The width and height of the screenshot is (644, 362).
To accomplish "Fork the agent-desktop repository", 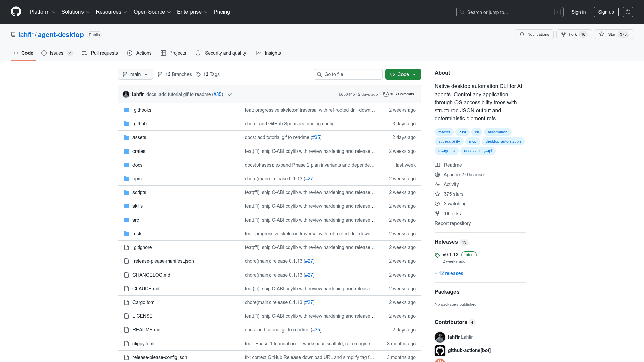I will tap(574, 34).
